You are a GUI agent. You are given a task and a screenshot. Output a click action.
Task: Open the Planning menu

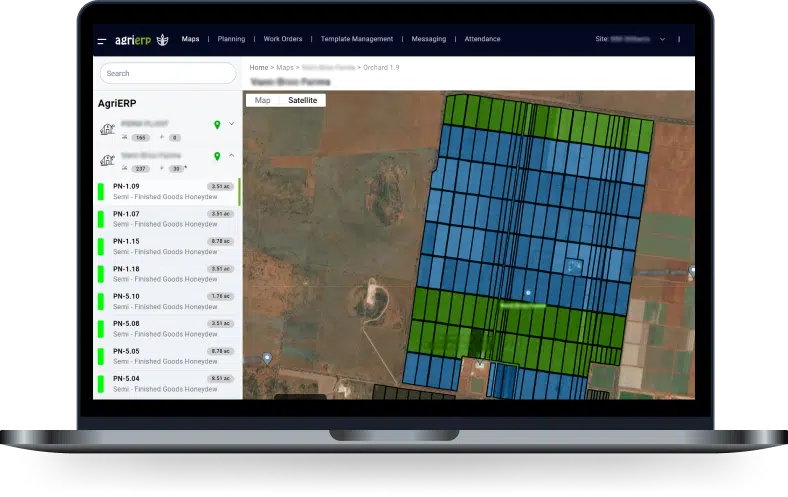(x=231, y=40)
